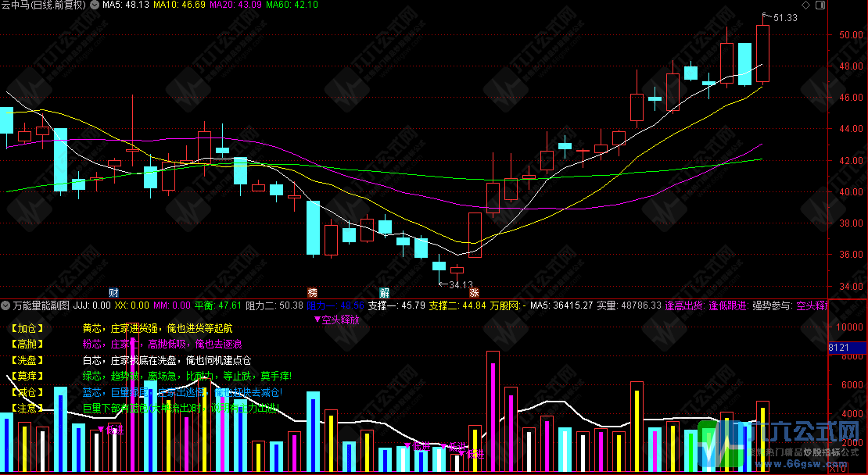Click the 强势参与 signal label
Viewport: 868px width, 475px height.
click(x=772, y=305)
